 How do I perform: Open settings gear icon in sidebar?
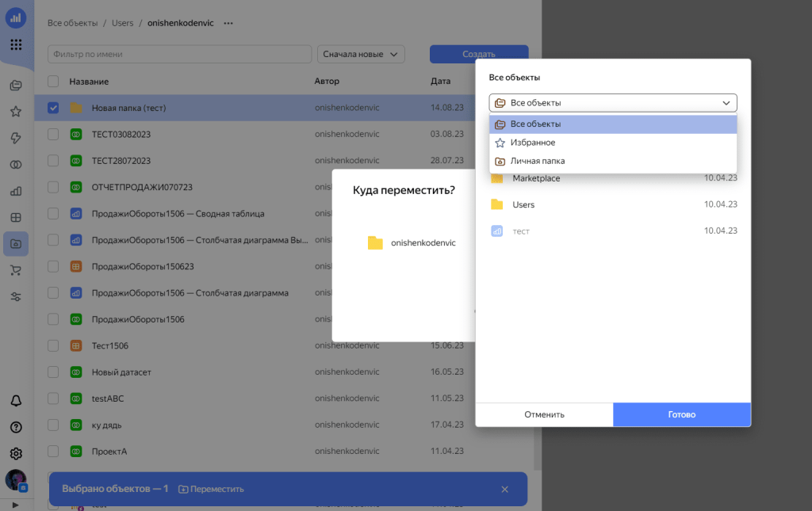16,454
